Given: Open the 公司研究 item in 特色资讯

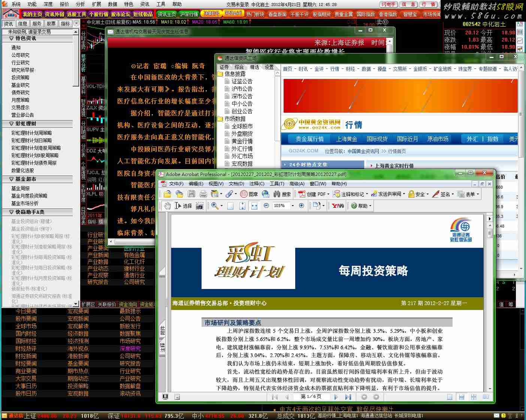Looking at the screenshot, I should tap(20, 55).
